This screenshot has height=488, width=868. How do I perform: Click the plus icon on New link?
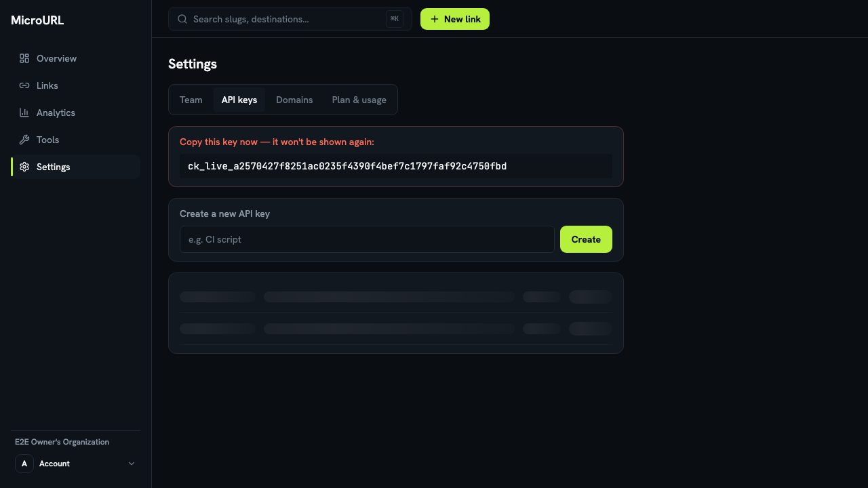(435, 19)
